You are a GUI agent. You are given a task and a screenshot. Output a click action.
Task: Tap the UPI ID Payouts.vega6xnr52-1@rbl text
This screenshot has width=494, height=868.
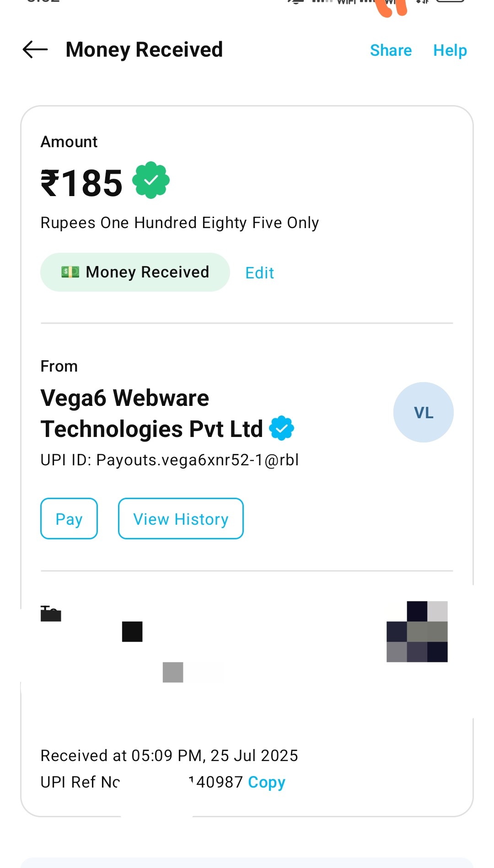pos(170,460)
